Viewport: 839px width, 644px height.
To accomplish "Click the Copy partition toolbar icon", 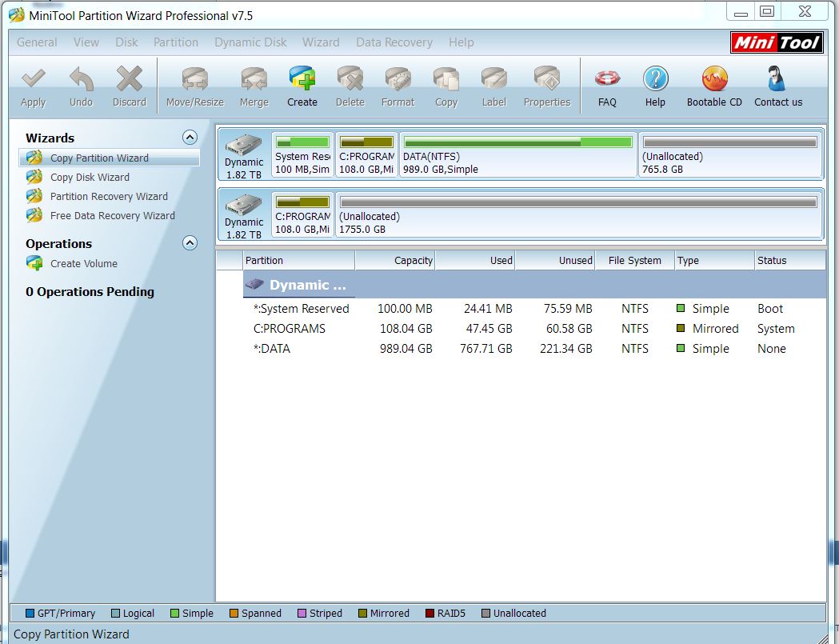I will pyautogui.click(x=445, y=80).
